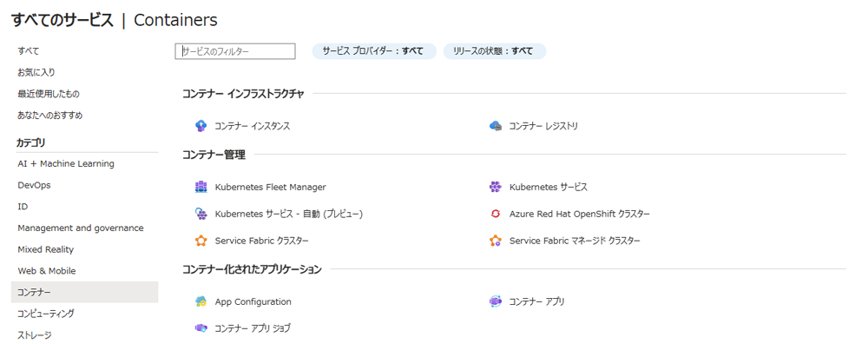
Task: Click コンテナー管理 section heading
Action: [x=214, y=155]
